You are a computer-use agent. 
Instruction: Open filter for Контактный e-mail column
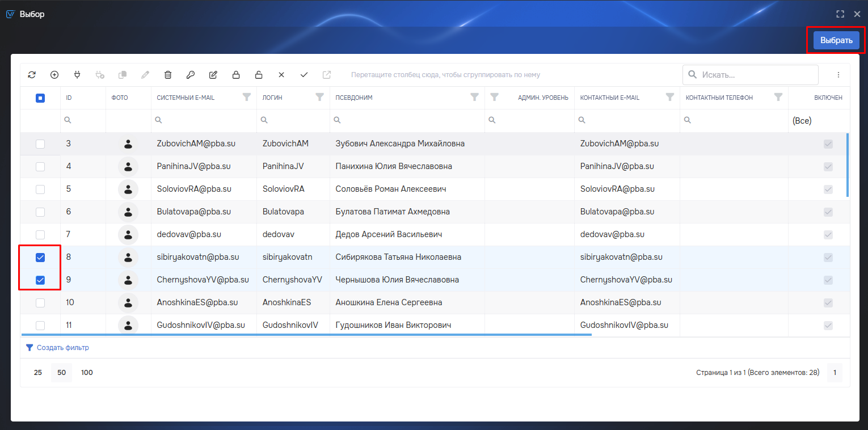[x=670, y=97]
